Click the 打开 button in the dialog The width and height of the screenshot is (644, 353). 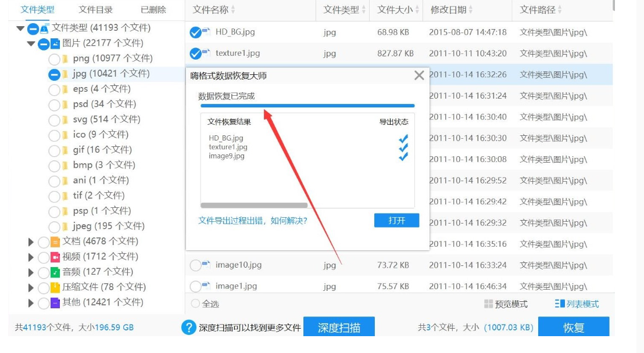click(397, 221)
